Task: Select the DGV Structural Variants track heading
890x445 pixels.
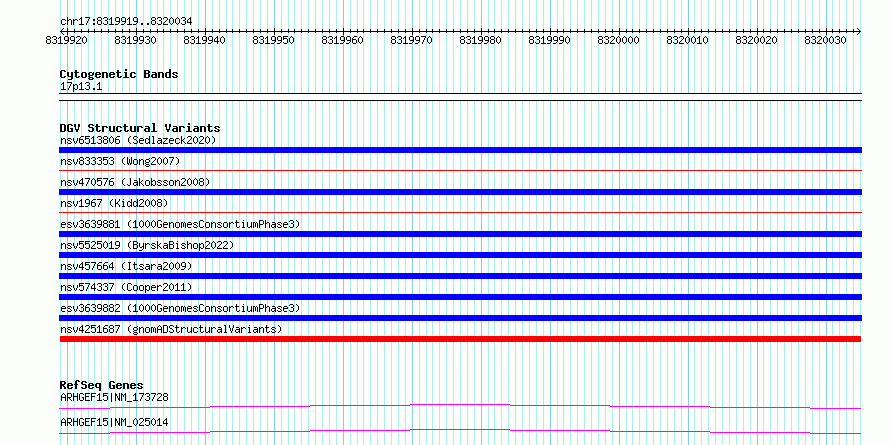Action: (x=140, y=128)
